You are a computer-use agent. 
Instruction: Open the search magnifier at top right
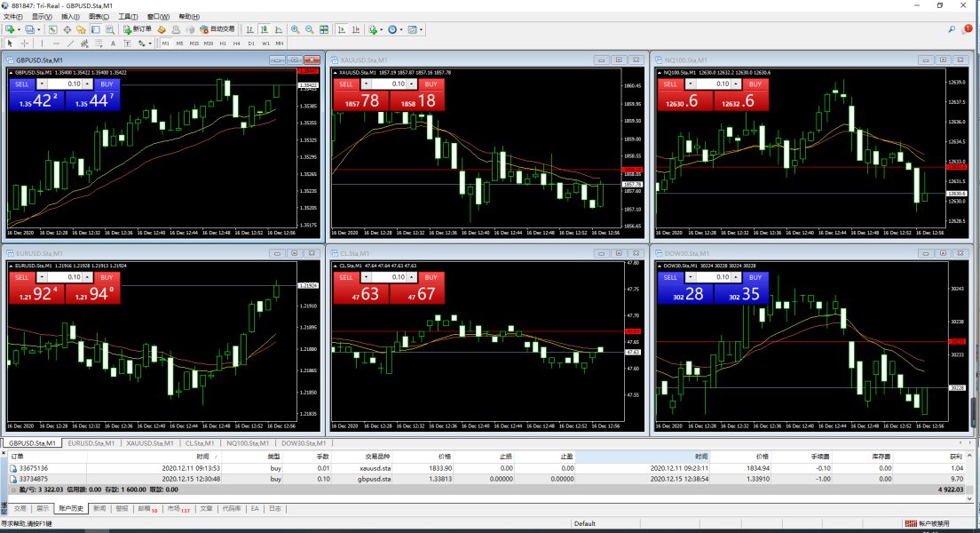(x=952, y=28)
